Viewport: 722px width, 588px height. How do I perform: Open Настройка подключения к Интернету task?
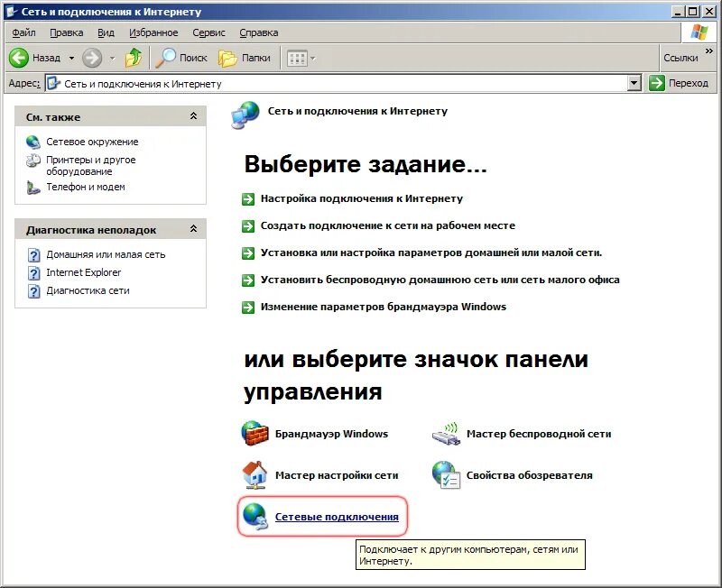pyautogui.click(x=362, y=198)
